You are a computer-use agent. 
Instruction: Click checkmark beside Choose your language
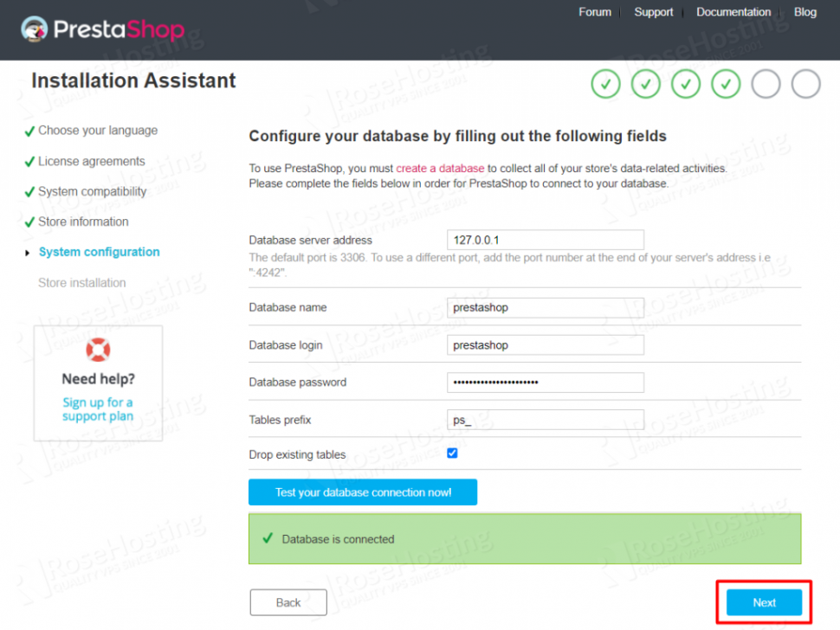click(x=29, y=132)
